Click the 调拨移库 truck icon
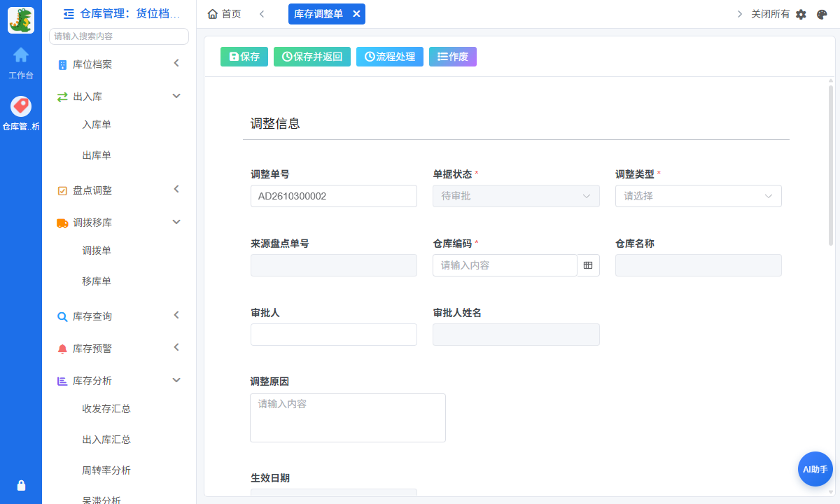 pos(62,223)
